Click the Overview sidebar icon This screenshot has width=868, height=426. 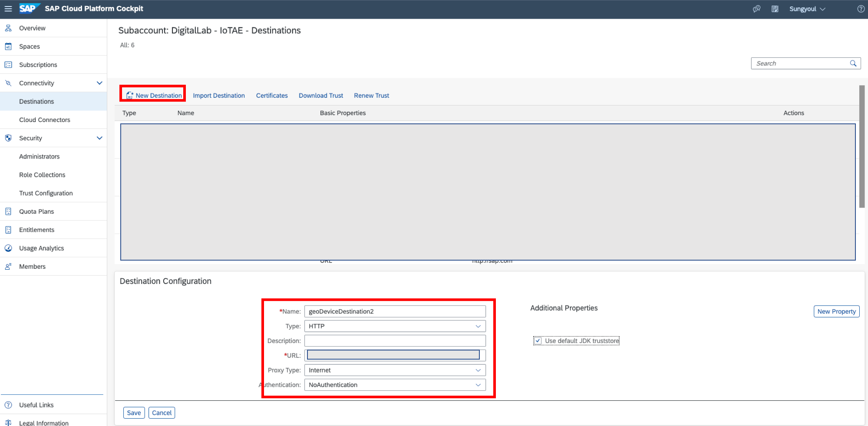(8, 28)
